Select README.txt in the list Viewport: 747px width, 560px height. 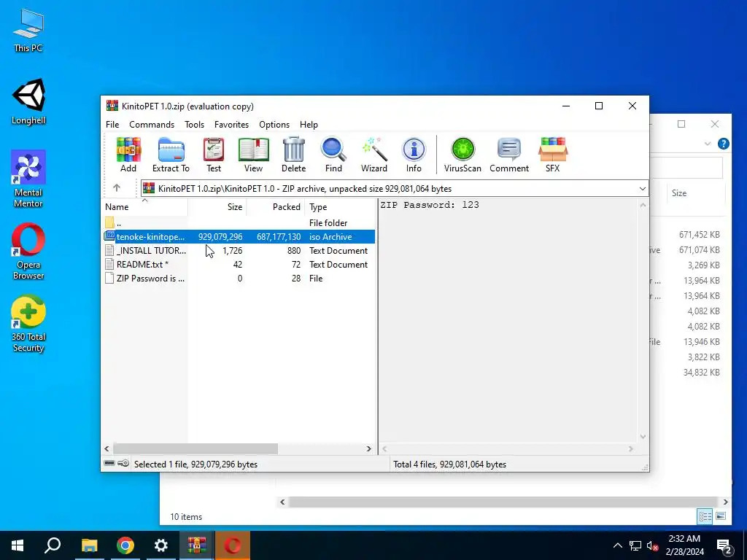239,264
